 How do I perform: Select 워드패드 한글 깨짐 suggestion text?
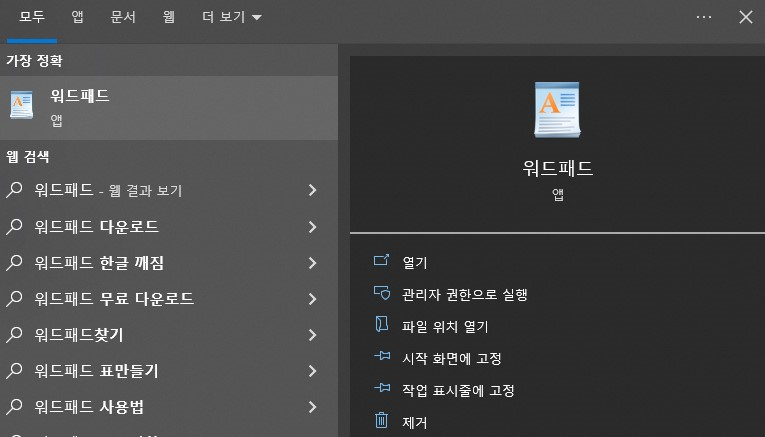pos(99,262)
